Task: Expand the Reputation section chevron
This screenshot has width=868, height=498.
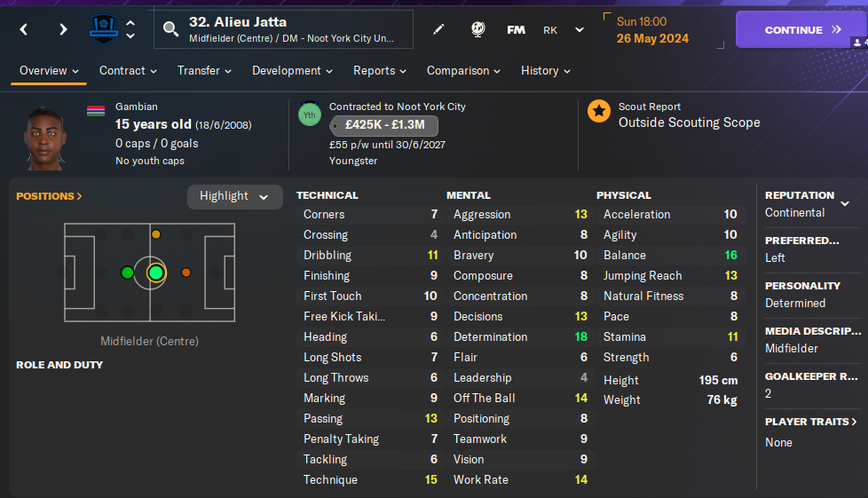Action: (x=845, y=203)
